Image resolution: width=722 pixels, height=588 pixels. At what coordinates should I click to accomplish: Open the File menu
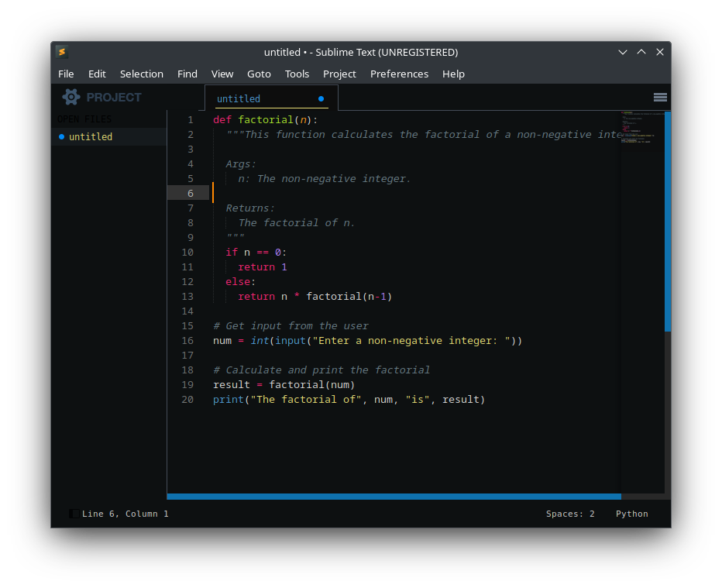click(66, 74)
